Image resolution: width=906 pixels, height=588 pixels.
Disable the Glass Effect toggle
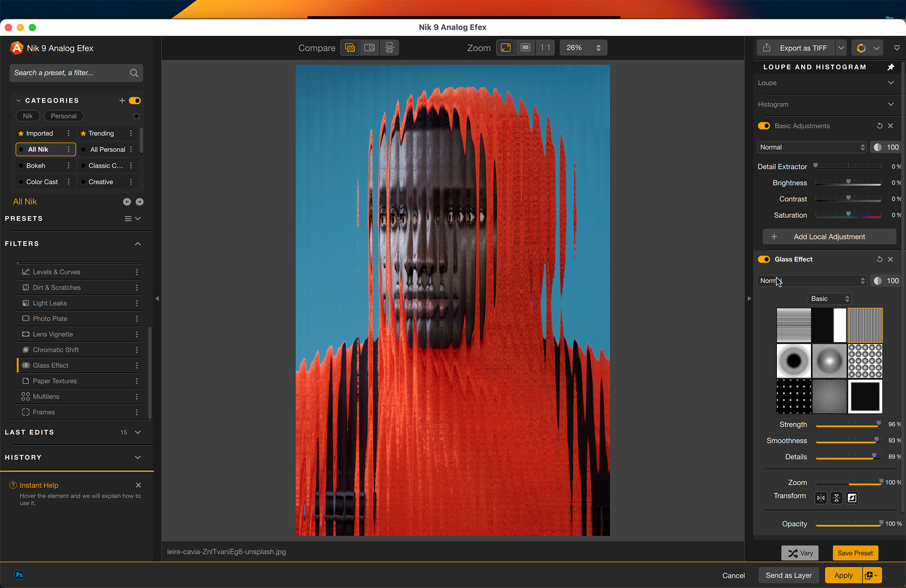coord(764,259)
